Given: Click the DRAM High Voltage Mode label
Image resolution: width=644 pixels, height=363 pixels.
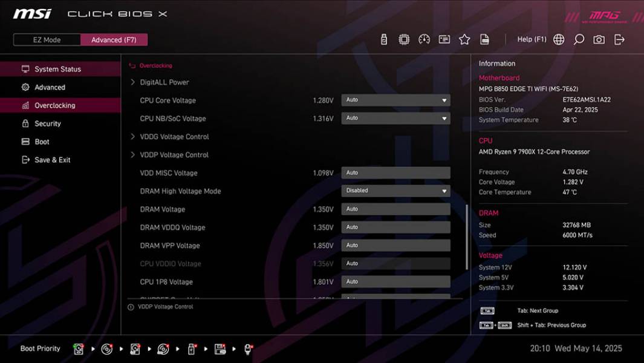Looking at the screenshot, I should [180, 191].
